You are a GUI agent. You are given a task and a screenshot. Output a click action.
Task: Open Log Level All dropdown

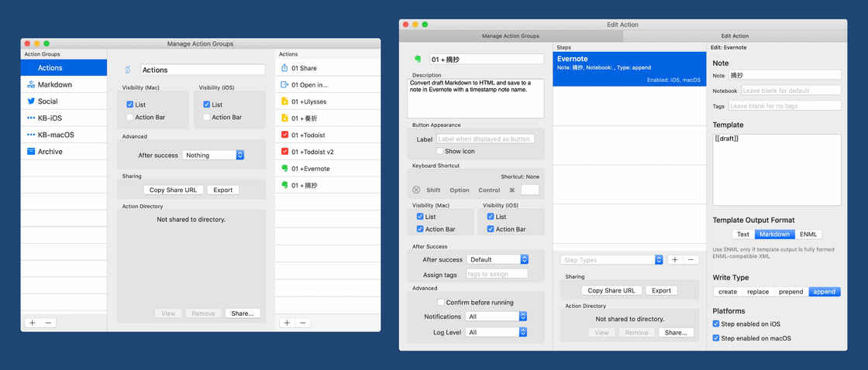496,332
